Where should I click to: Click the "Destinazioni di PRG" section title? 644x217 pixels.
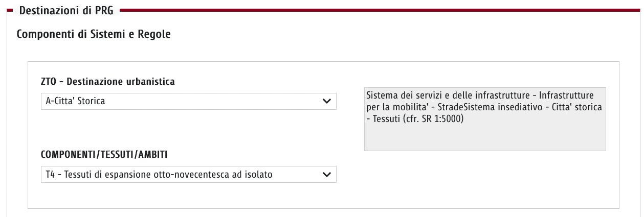point(66,10)
